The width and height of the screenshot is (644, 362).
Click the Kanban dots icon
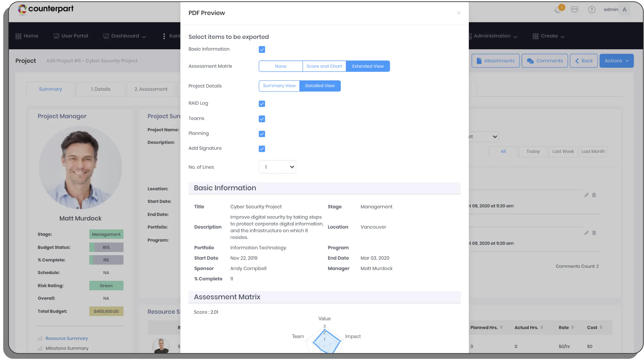pos(164,36)
